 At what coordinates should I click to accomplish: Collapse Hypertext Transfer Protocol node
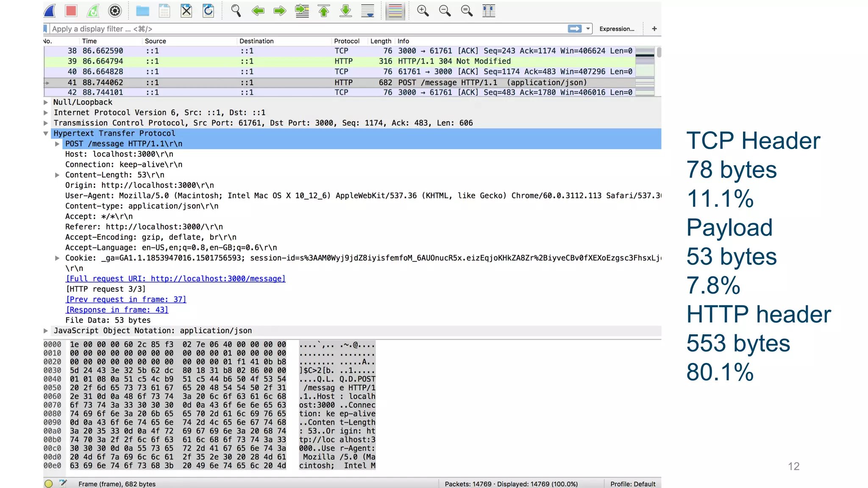coord(46,133)
